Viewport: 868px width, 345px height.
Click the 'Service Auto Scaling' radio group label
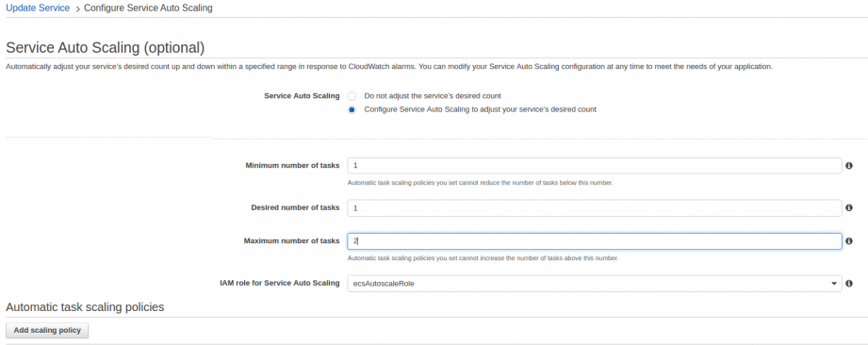click(302, 96)
